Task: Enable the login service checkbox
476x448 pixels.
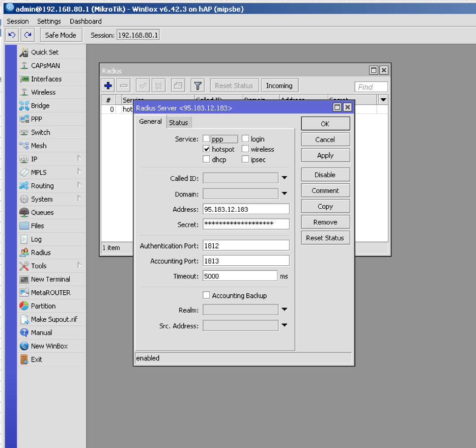Action: tap(245, 138)
